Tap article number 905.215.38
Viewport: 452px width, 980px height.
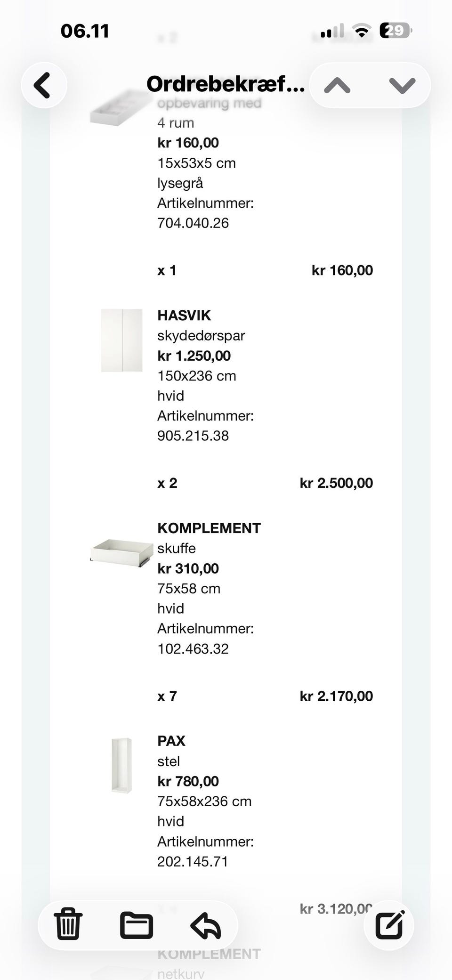[193, 436]
